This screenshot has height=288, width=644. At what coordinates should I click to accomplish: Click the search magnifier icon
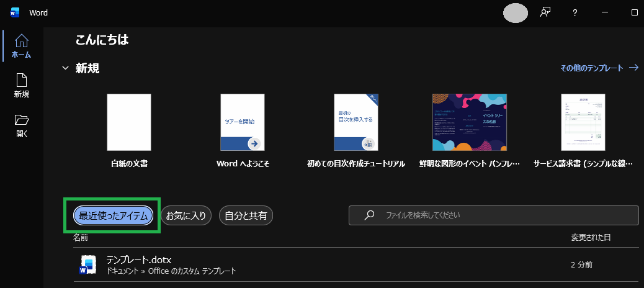click(x=369, y=215)
